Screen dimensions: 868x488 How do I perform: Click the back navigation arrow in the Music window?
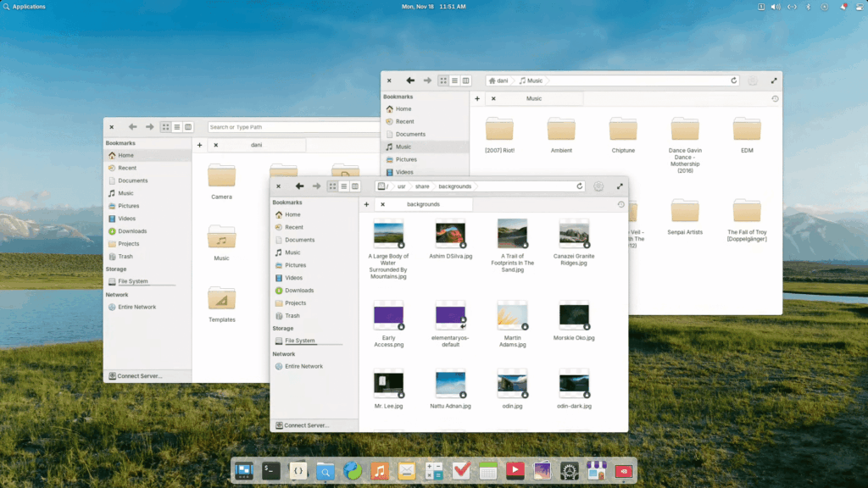point(409,80)
